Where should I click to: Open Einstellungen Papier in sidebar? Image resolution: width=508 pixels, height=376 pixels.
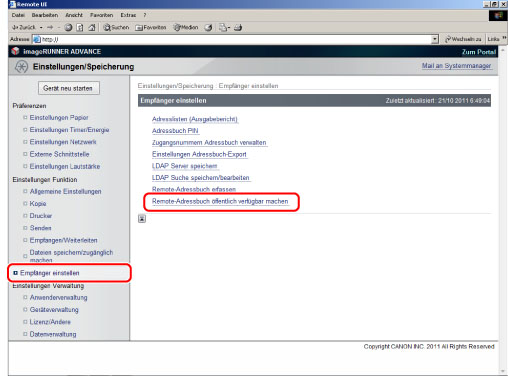[x=59, y=118]
